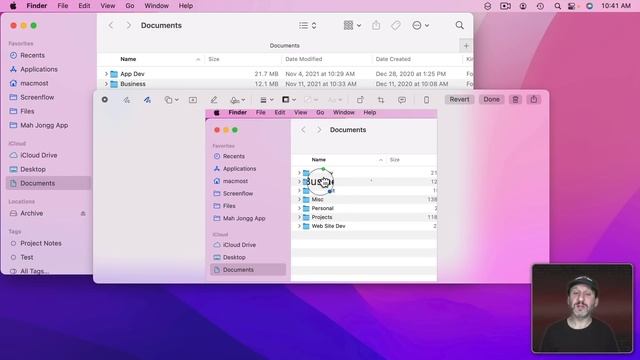The height and width of the screenshot is (360, 640).
Task: Open Mah Jongg App folder in sidebar
Action: pyautogui.click(x=44, y=125)
